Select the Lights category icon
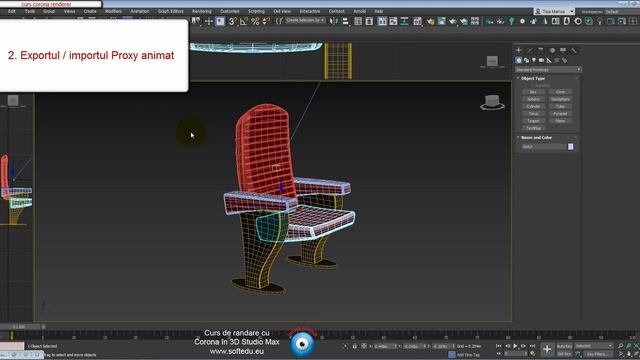This screenshot has height=360, width=640. point(534,60)
